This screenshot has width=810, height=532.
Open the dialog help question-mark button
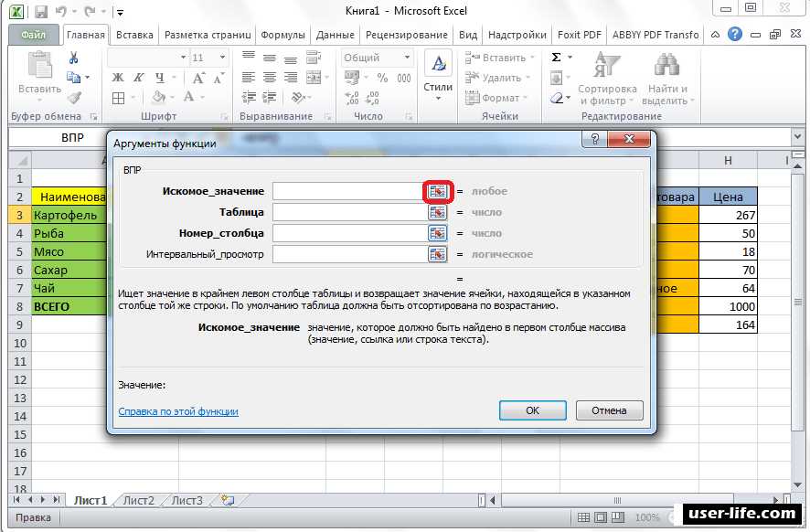coord(595,142)
